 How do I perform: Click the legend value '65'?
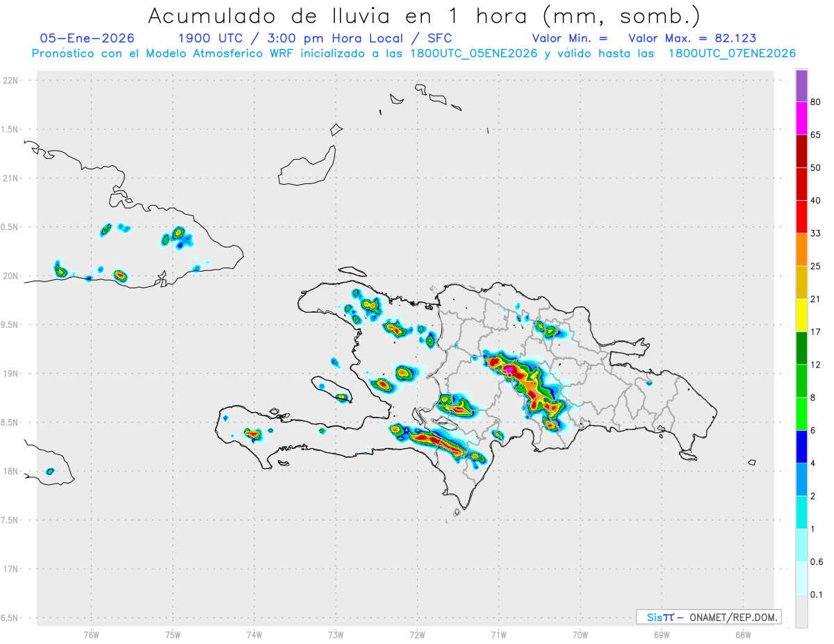tap(816, 135)
